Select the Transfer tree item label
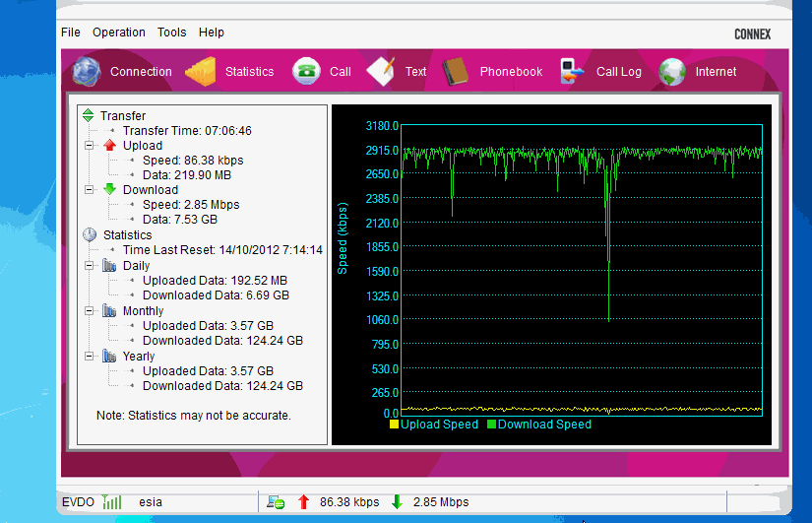Screen dimensions: 812x523 click(123, 115)
